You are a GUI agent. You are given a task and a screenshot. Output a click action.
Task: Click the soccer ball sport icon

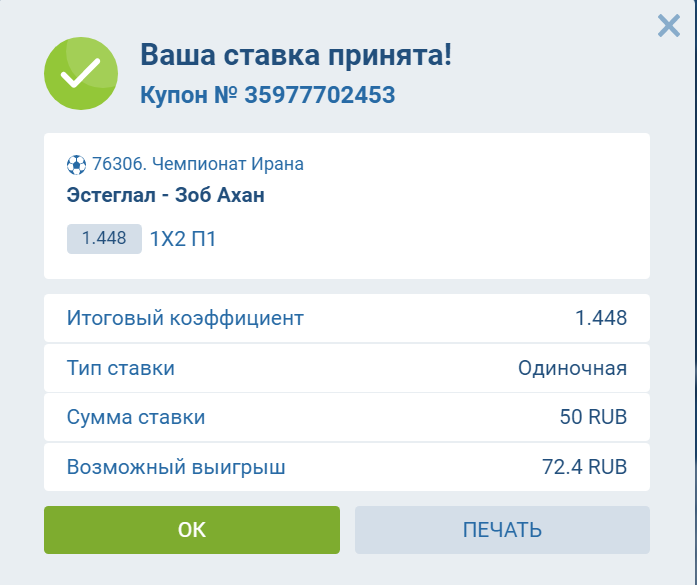click(76, 163)
